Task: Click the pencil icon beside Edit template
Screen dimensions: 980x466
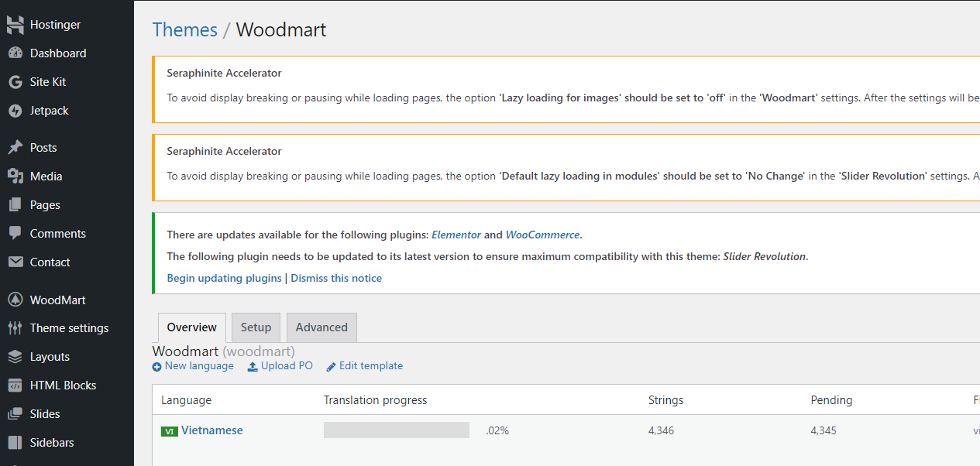Action: tap(331, 367)
